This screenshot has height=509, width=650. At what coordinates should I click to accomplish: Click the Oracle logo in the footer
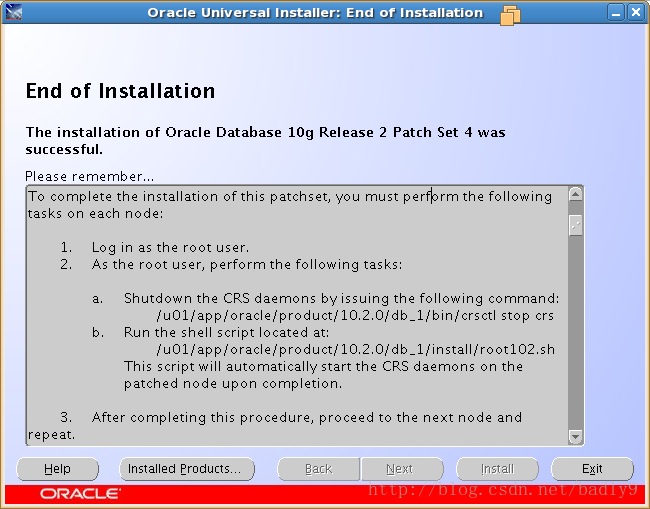coord(80,494)
